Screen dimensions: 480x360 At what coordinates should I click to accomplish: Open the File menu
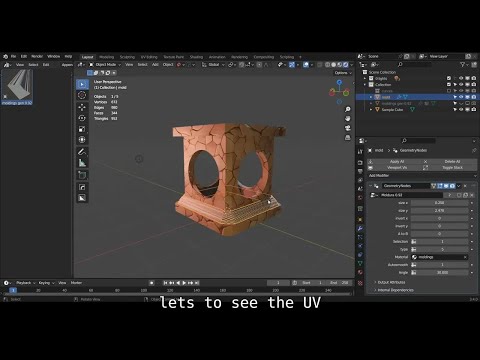(x=13, y=56)
